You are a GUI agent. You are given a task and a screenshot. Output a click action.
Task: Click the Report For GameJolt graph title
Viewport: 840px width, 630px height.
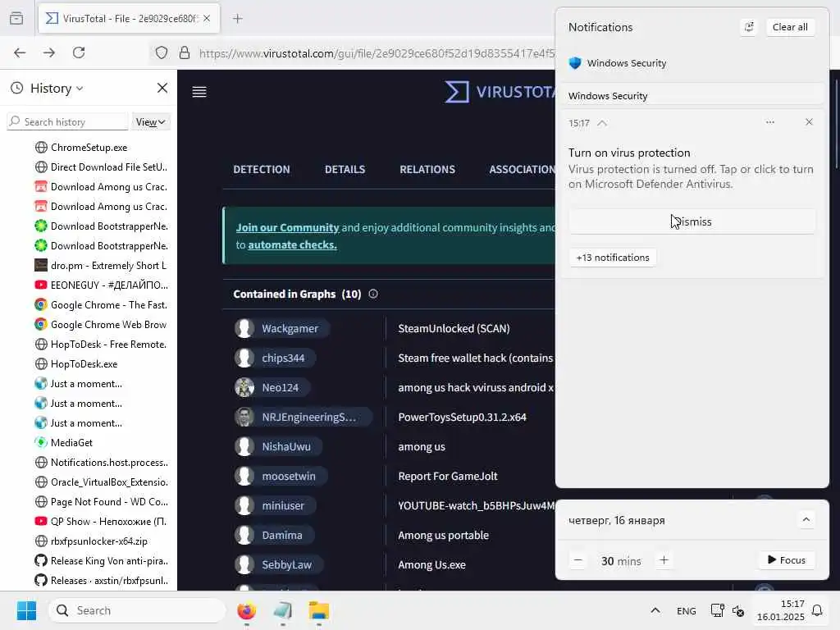tap(448, 476)
